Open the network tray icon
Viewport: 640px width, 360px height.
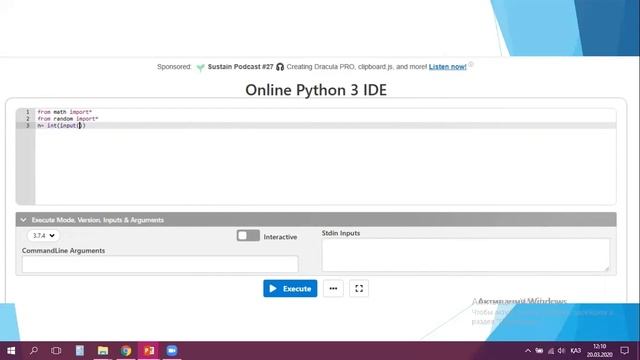[551, 351]
